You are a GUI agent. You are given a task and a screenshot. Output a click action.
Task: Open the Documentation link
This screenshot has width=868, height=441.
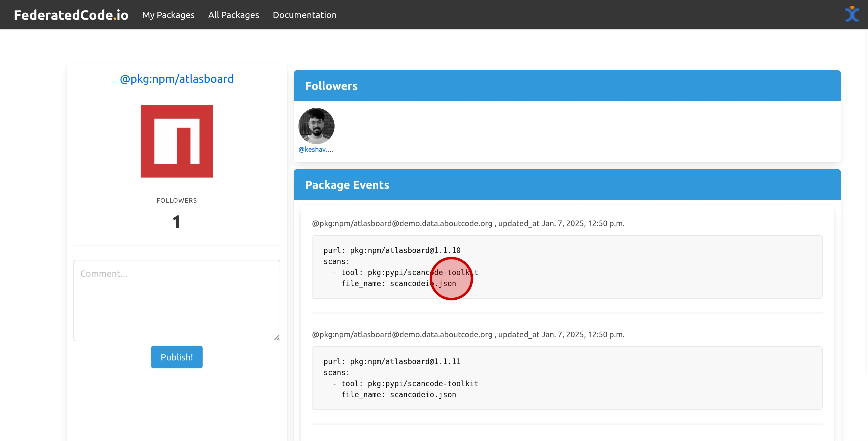305,15
